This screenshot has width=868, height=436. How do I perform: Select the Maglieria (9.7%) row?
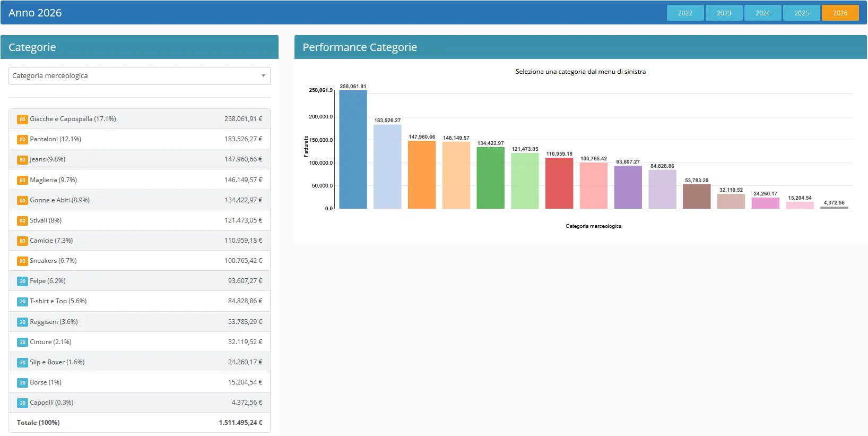coord(140,180)
